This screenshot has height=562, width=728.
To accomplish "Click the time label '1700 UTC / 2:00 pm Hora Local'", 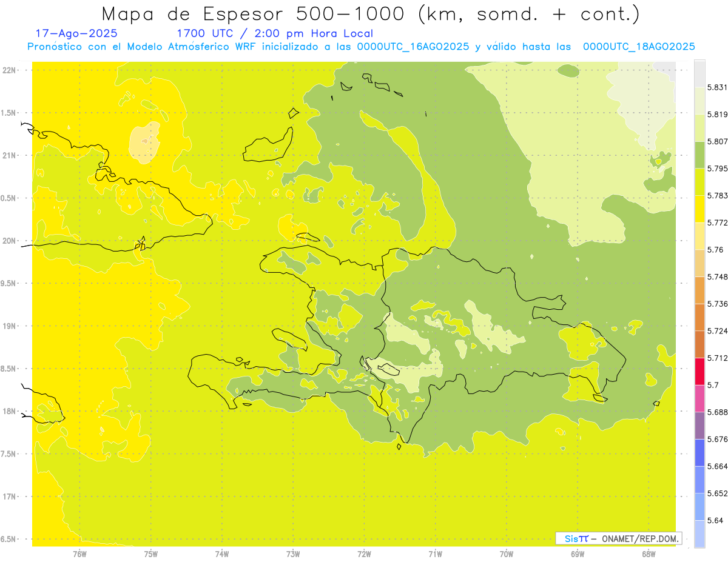I will pyautogui.click(x=275, y=33).
